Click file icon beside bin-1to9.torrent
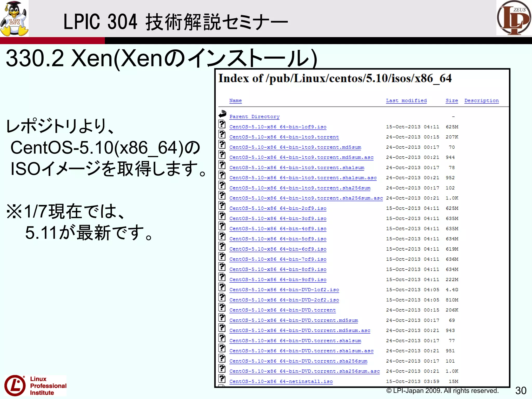Image resolution: width=532 pixels, height=399 pixels. click(222, 134)
